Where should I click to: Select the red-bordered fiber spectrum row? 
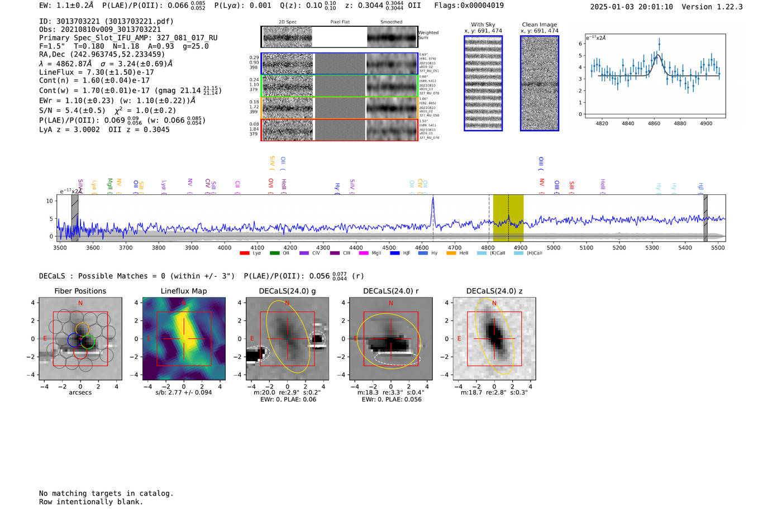[339, 130]
